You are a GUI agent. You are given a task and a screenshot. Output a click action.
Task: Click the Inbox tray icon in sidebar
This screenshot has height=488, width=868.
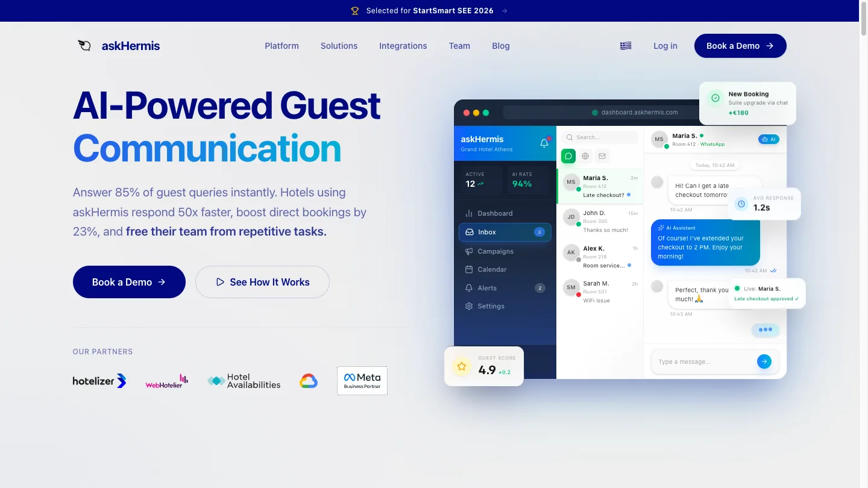click(x=470, y=232)
